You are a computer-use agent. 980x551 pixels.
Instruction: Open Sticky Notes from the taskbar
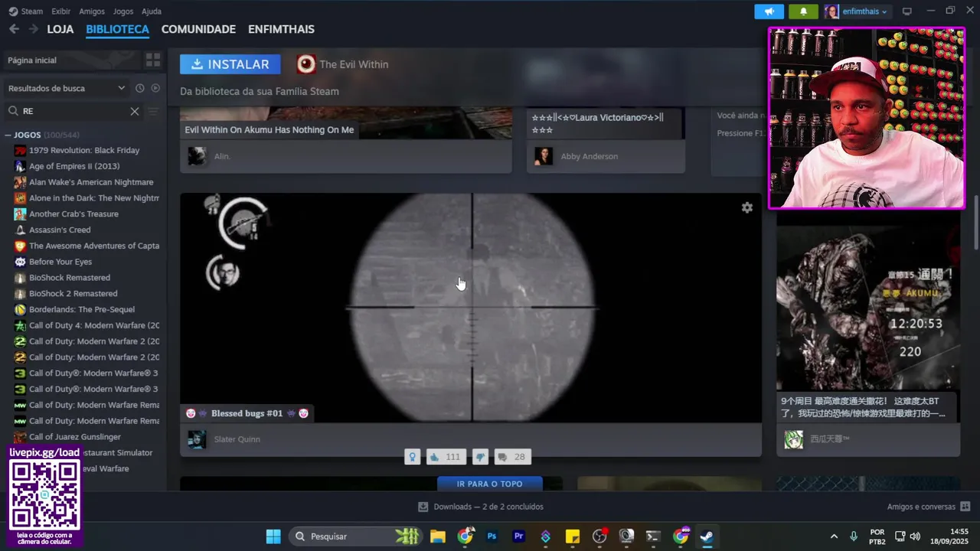(x=573, y=536)
